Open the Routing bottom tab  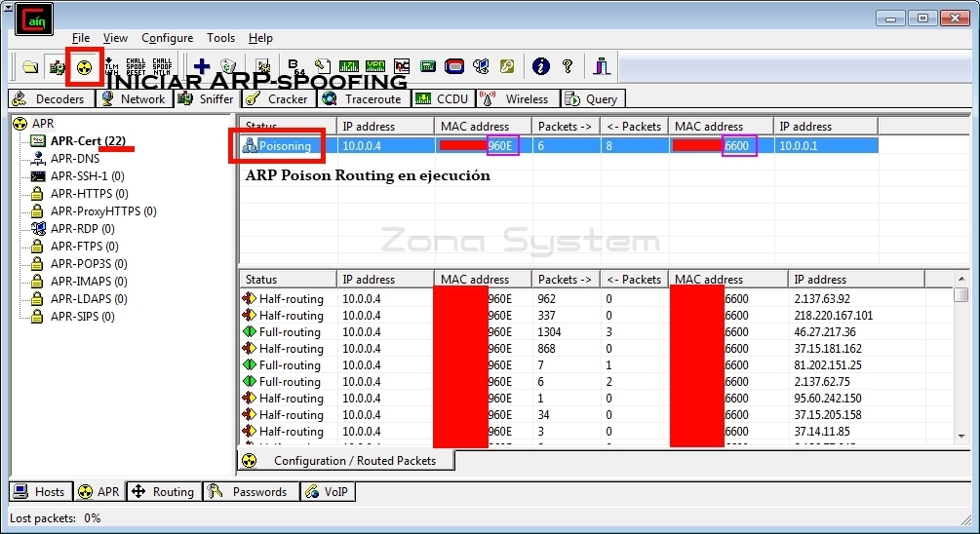(165, 491)
